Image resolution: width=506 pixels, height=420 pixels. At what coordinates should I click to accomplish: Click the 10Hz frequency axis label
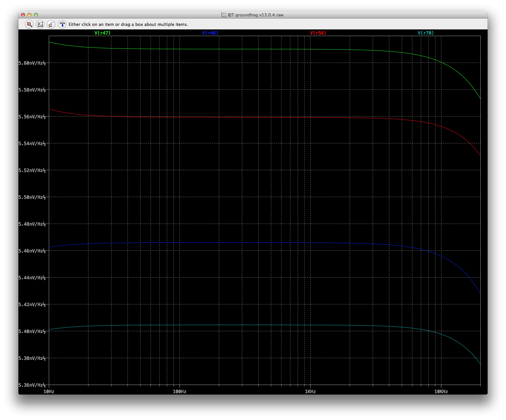click(49, 392)
